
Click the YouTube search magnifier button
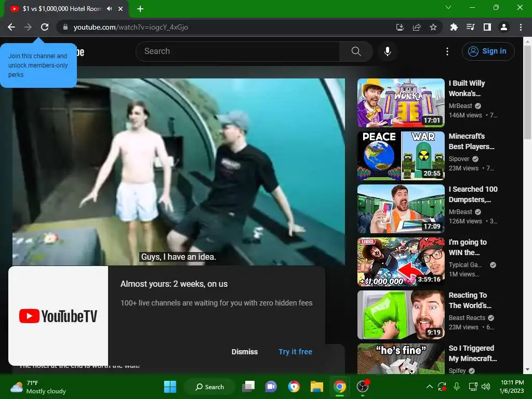tap(356, 51)
